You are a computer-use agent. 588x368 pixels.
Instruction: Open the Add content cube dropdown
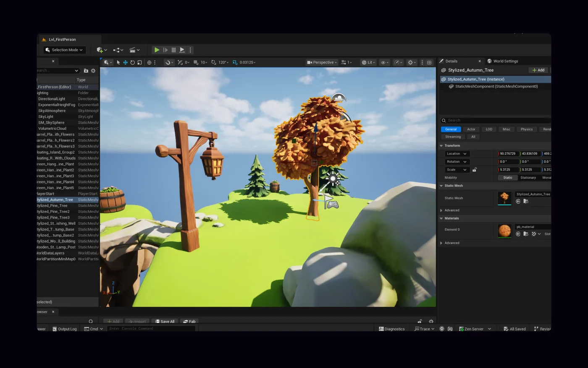click(x=102, y=50)
